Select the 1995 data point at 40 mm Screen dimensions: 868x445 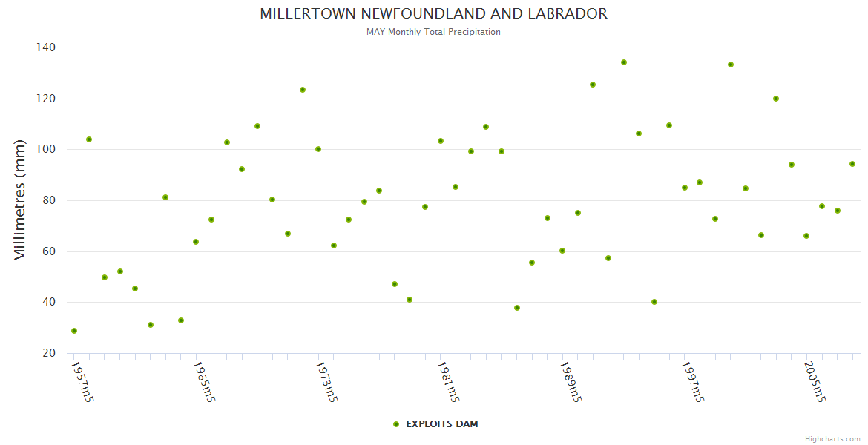[x=654, y=302]
